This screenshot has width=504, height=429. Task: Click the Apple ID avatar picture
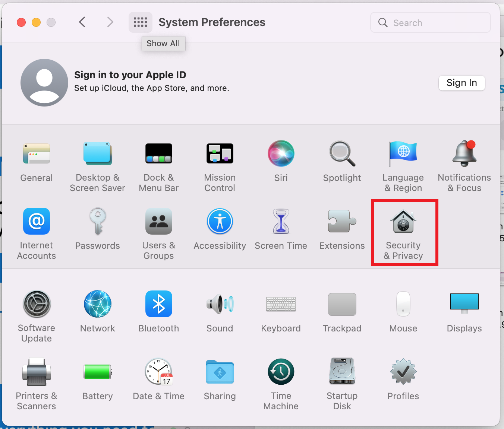pos(44,83)
